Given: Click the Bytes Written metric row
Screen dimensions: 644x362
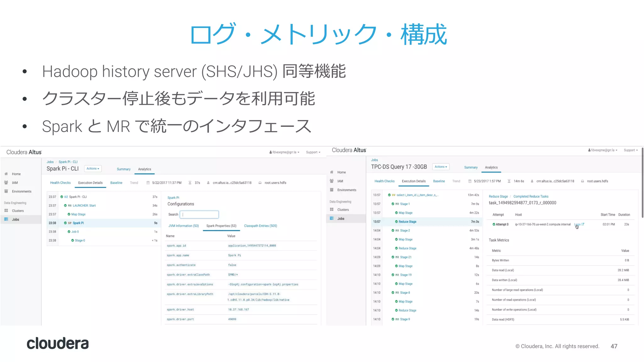Looking at the screenshot, I should tap(560, 261).
